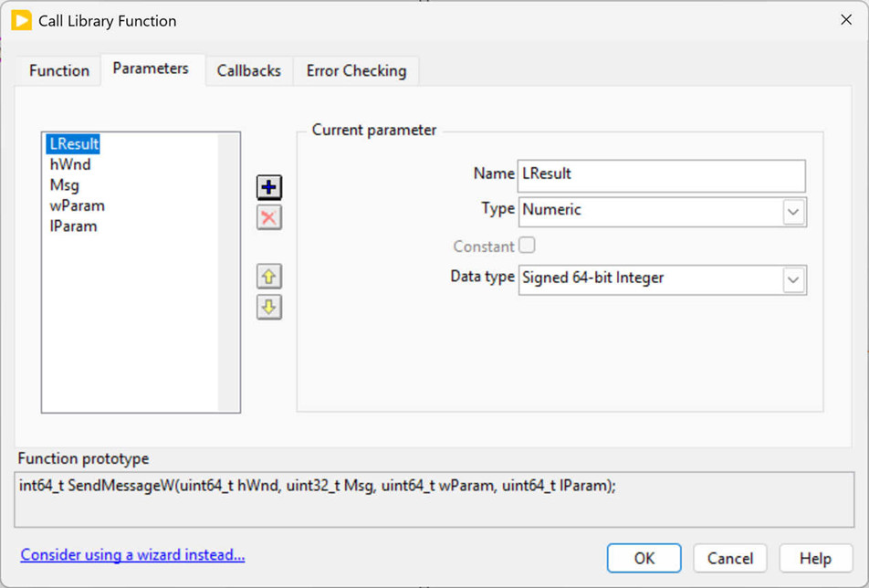The image size is (869, 588).
Task: Click the add parameter plus icon
Action: pyautogui.click(x=268, y=187)
